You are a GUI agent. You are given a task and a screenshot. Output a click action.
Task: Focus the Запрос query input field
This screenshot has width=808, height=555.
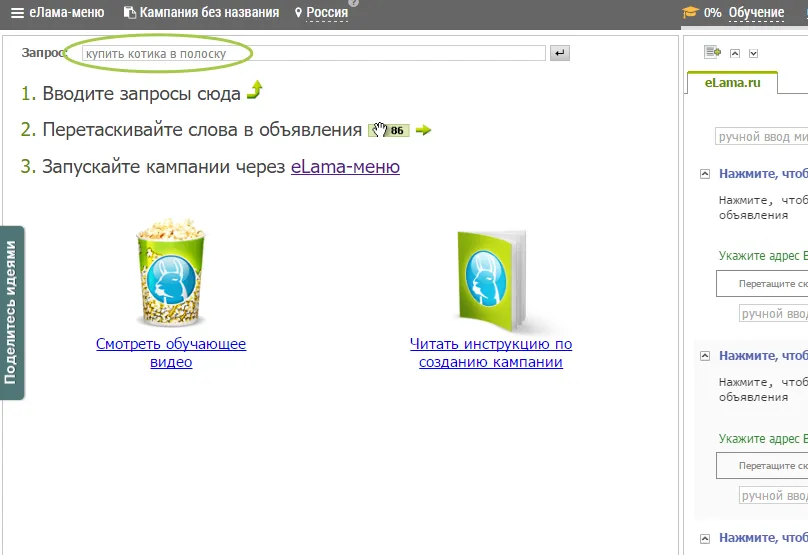coord(313,53)
